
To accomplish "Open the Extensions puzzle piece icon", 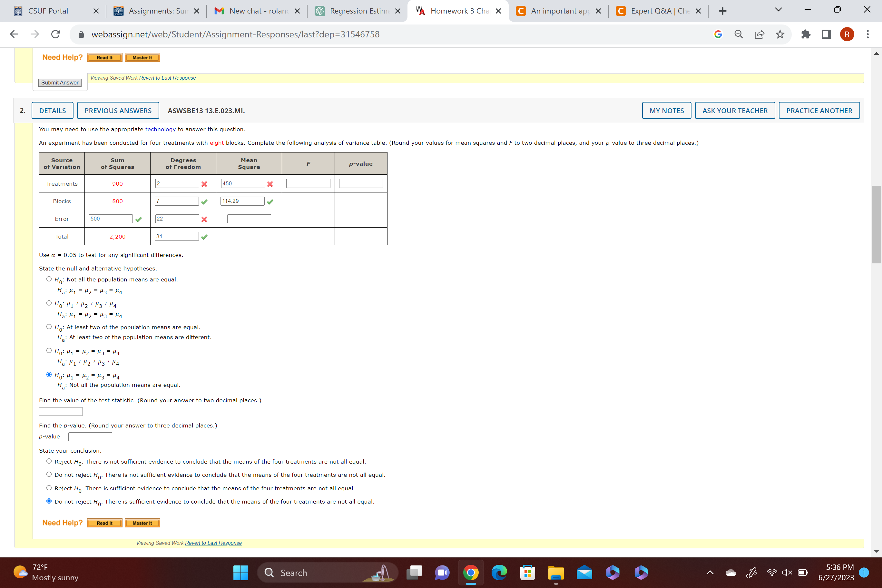I will click(806, 34).
